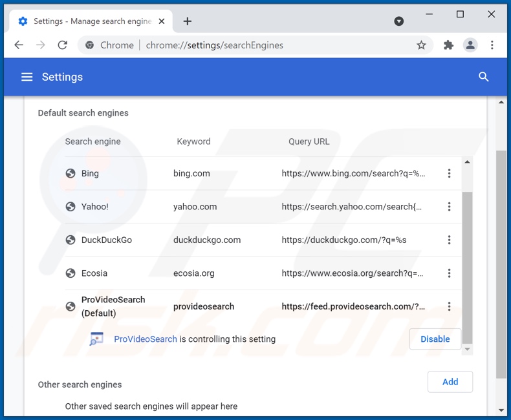The width and height of the screenshot is (511, 420).
Task: Open more actions for Yahoo!
Action: coord(449,206)
